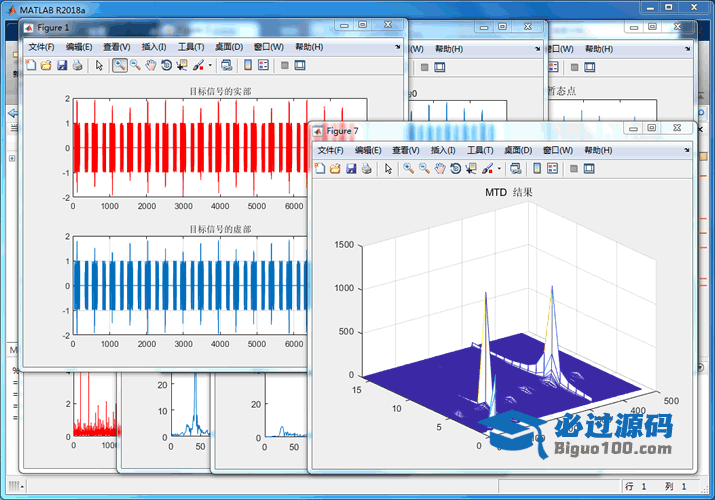Viewport: 715px width, 500px height.
Task: Click New Figure icon in Figure 1 toolbar
Action: click(30, 66)
